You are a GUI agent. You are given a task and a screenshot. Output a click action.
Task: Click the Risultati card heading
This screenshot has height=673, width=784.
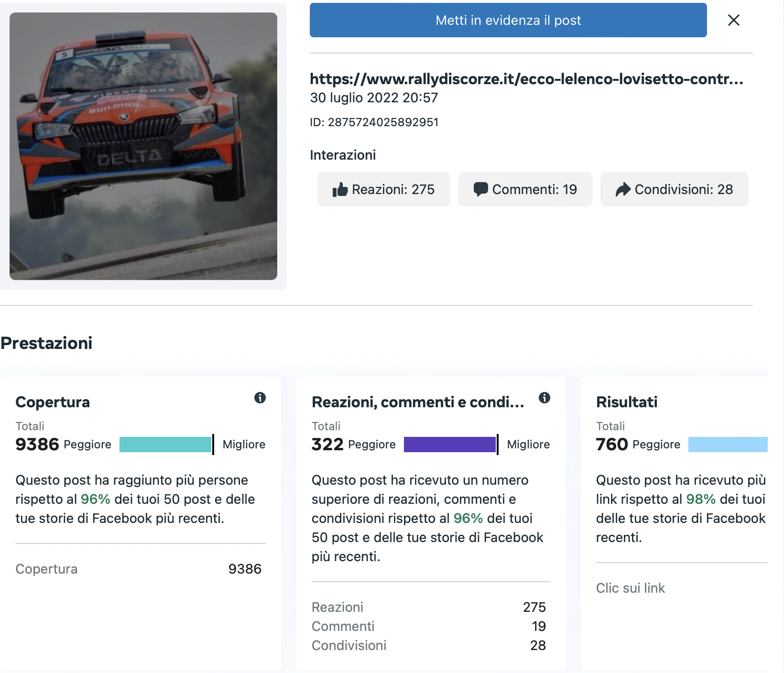(626, 402)
